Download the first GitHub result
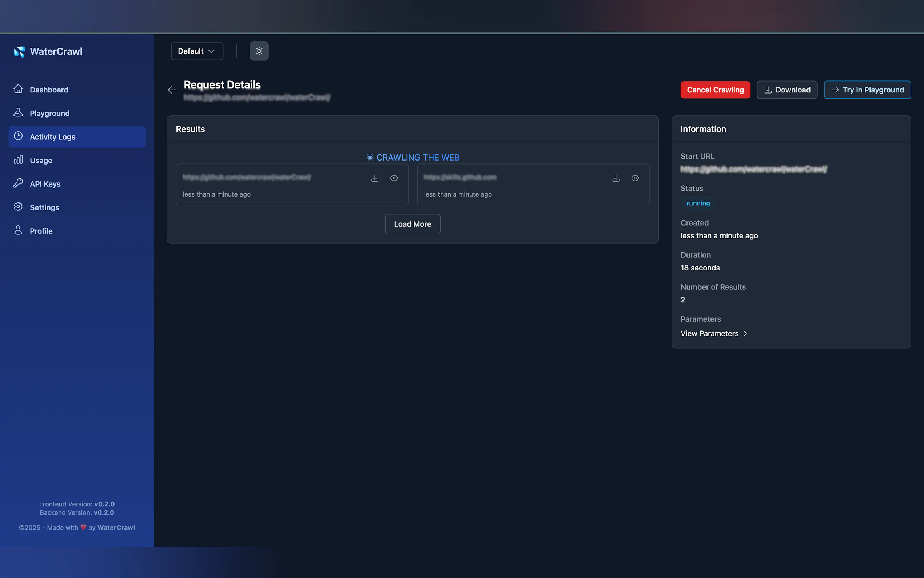The width and height of the screenshot is (924, 578). (x=375, y=178)
